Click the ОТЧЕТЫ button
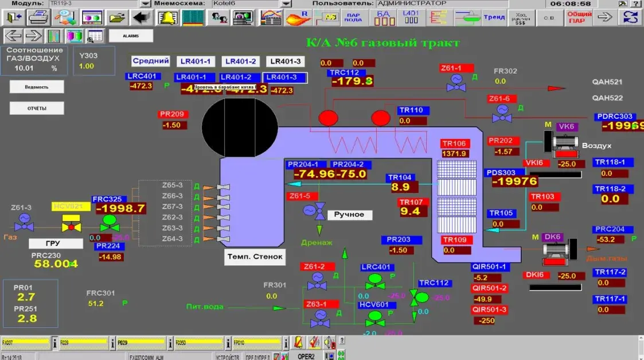The image size is (644, 360). tap(37, 108)
